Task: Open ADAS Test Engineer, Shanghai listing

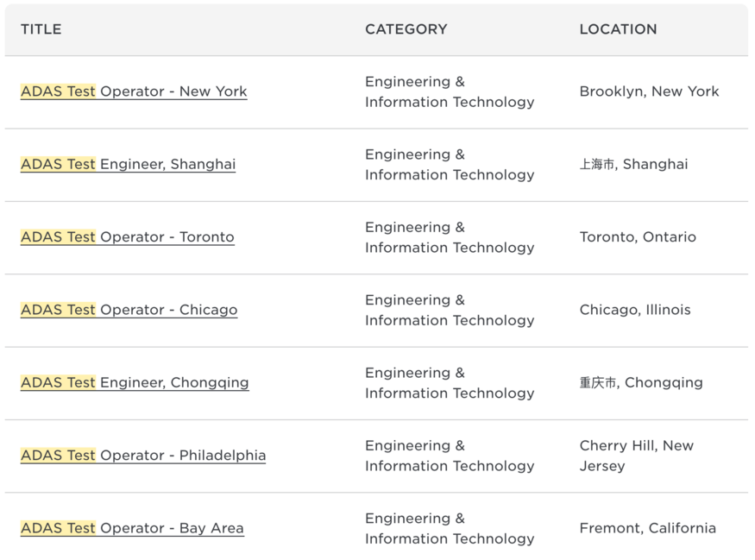Action: click(x=128, y=164)
